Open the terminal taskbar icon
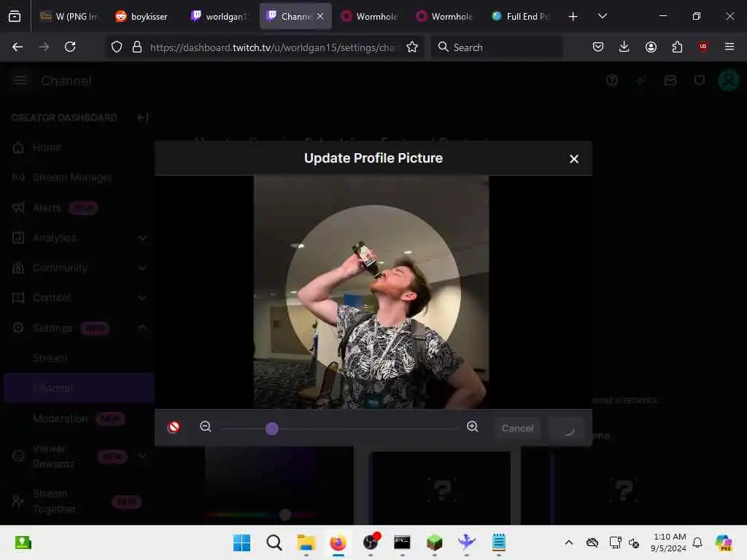747x560 pixels. pos(402,542)
